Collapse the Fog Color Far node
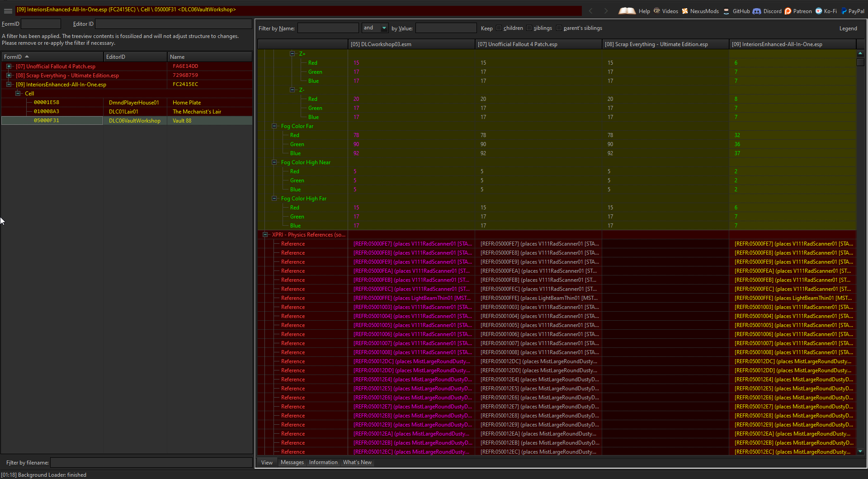The width and height of the screenshot is (868, 479). pyautogui.click(x=274, y=126)
